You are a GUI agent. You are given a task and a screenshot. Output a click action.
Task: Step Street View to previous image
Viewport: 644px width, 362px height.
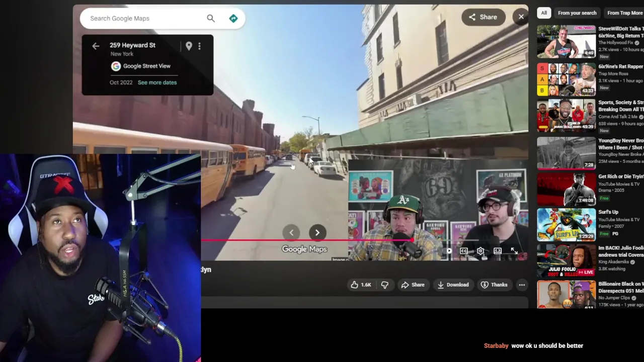(x=291, y=232)
